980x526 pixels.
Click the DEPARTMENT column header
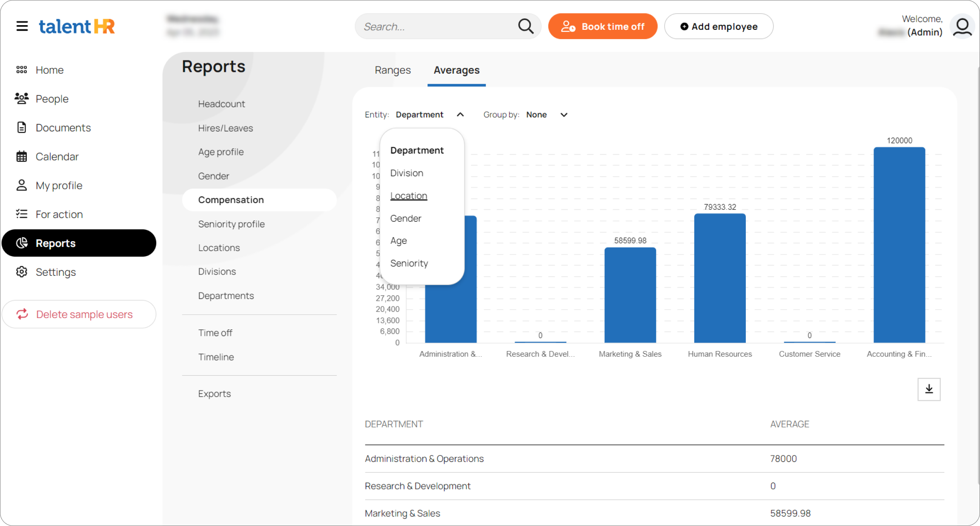pyautogui.click(x=394, y=424)
